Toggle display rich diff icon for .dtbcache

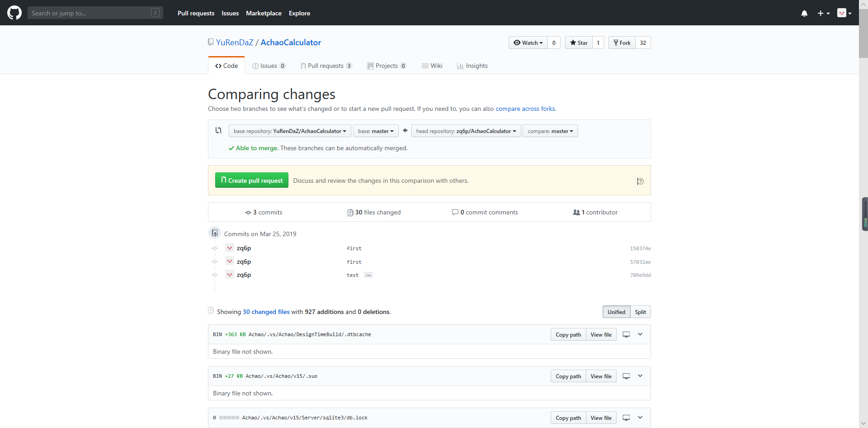tap(626, 334)
